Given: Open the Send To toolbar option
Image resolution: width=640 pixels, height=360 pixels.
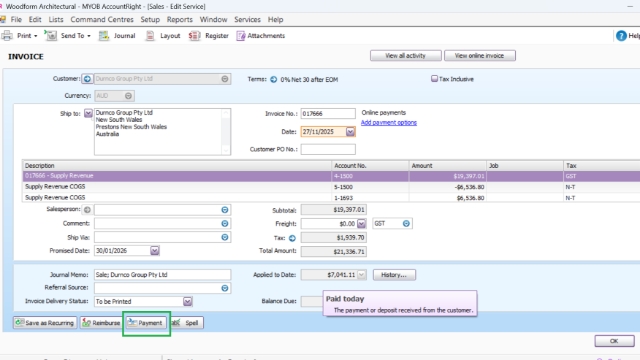Looking at the screenshot, I should (x=68, y=36).
